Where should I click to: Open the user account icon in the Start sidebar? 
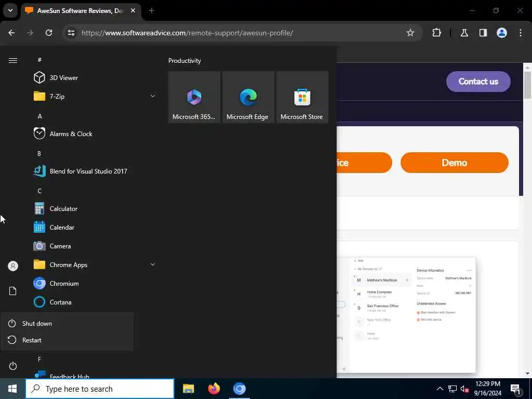[13, 266]
